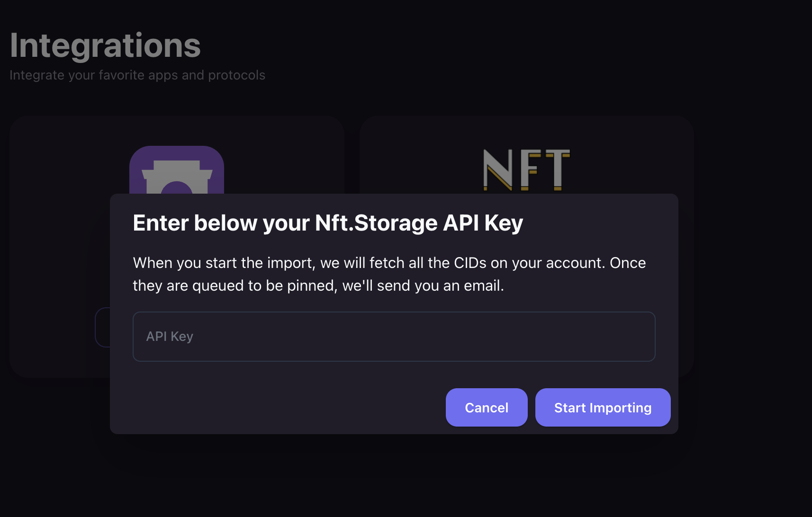Focus the API Key input field
This screenshot has height=517, width=812.
[394, 337]
